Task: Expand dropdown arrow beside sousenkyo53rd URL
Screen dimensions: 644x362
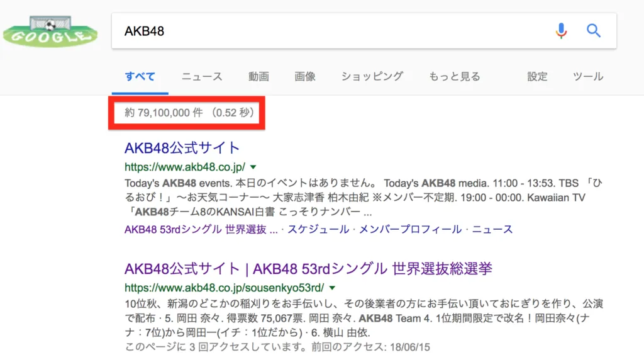Action: pos(332,288)
